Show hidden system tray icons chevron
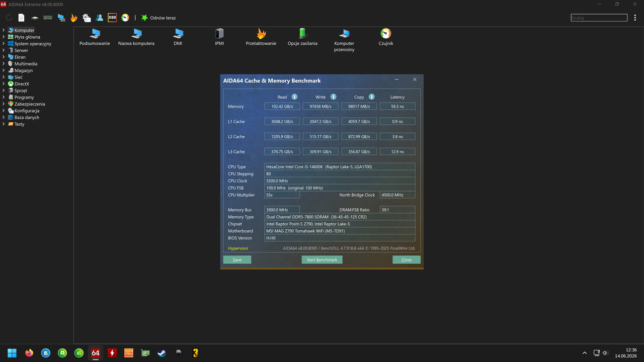644x362 pixels. [x=584, y=353]
